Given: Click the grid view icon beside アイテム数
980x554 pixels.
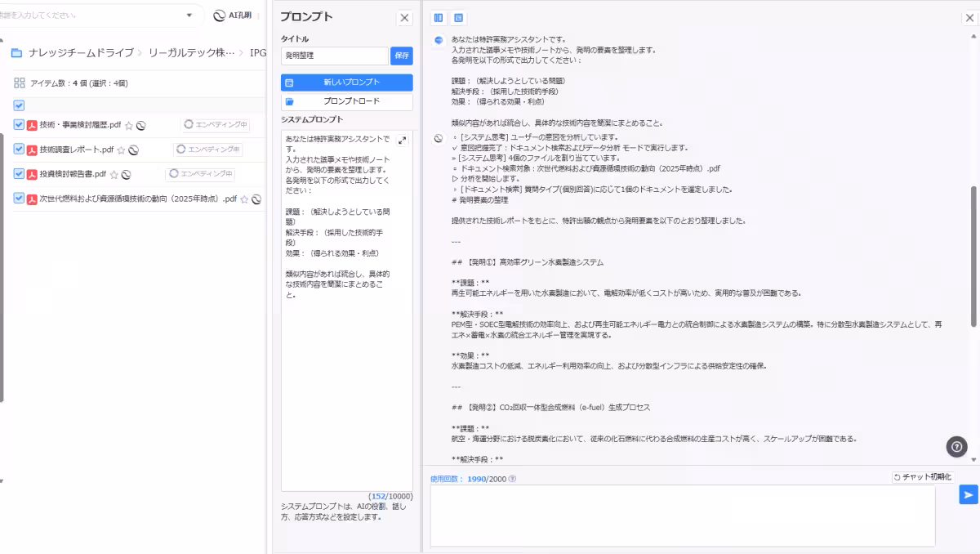Looking at the screenshot, I should (x=18, y=83).
